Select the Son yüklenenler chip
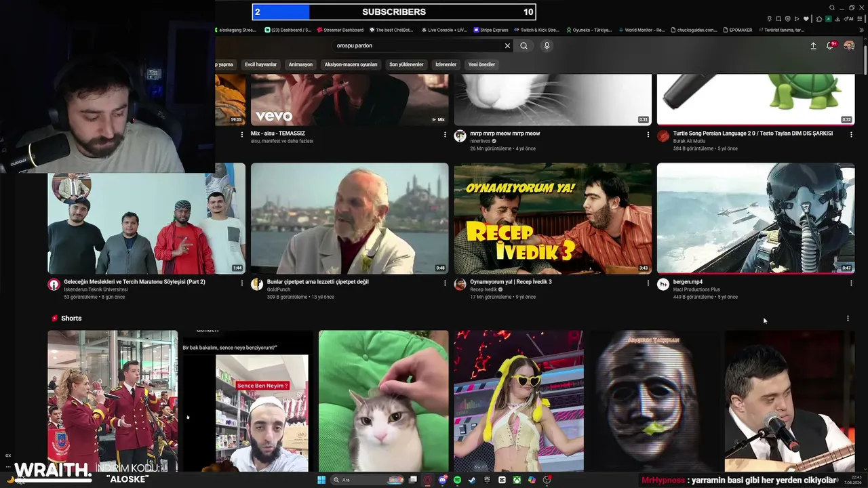Screen dimensions: 868x488 [x=406, y=64]
